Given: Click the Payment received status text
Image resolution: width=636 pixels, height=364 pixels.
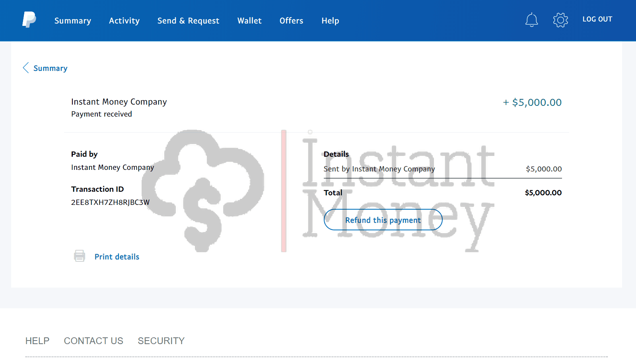Looking at the screenshot, I should [x=101, y=114].
